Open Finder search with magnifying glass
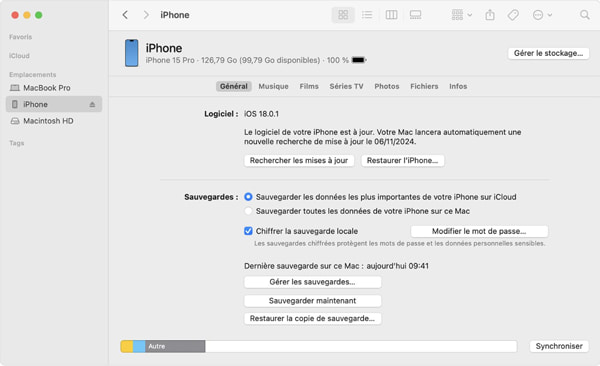600x366 pixels. [584, 15]
